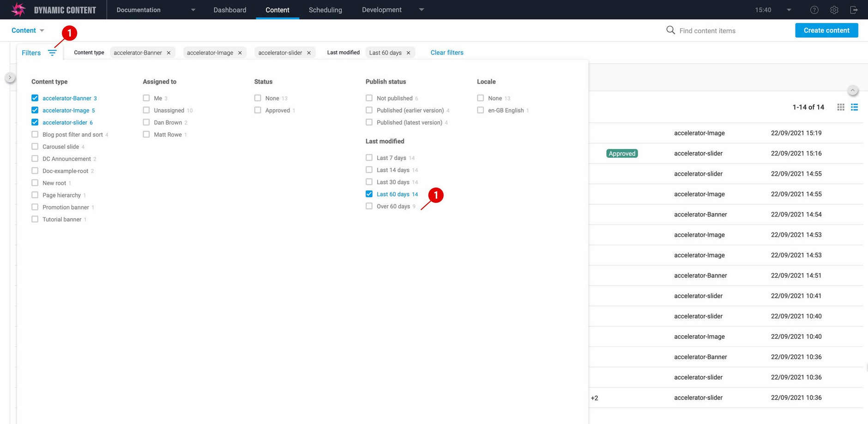Go to the Dashboard tab

pyautogui.click(x=230, y=10)
